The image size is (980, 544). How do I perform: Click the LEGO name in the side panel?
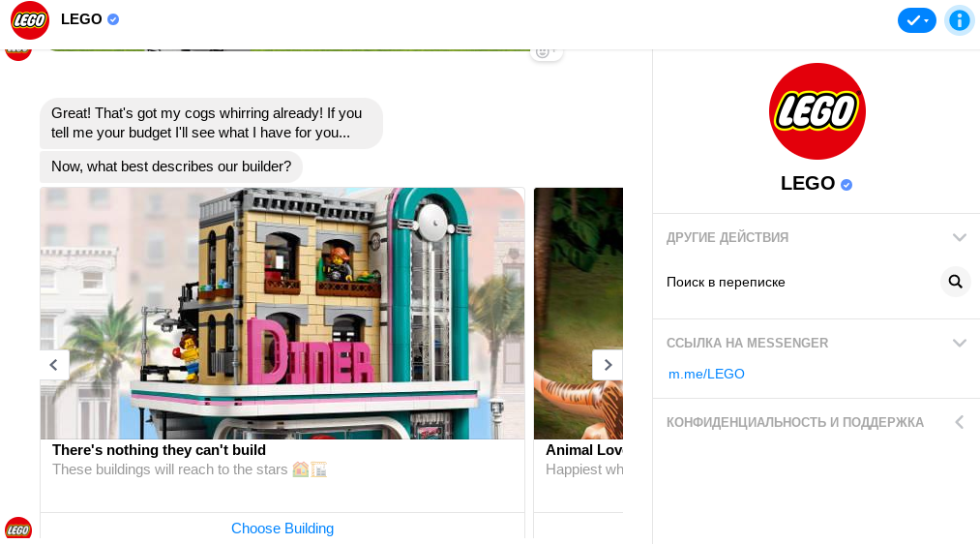click(x=808, y=183)
